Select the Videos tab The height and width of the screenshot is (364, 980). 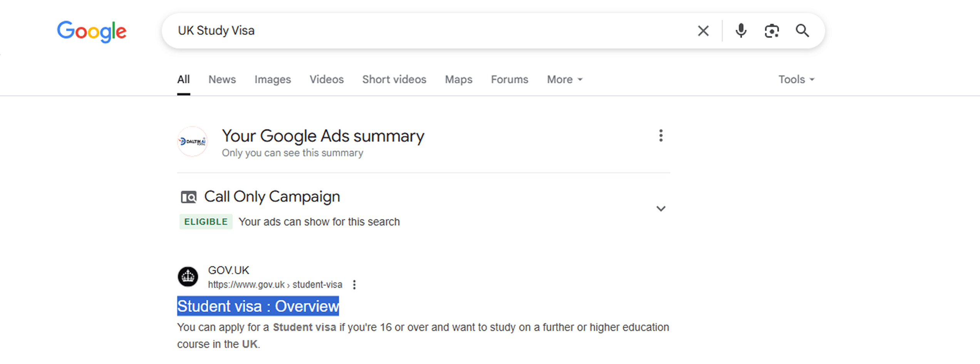(x=326, y=80)
